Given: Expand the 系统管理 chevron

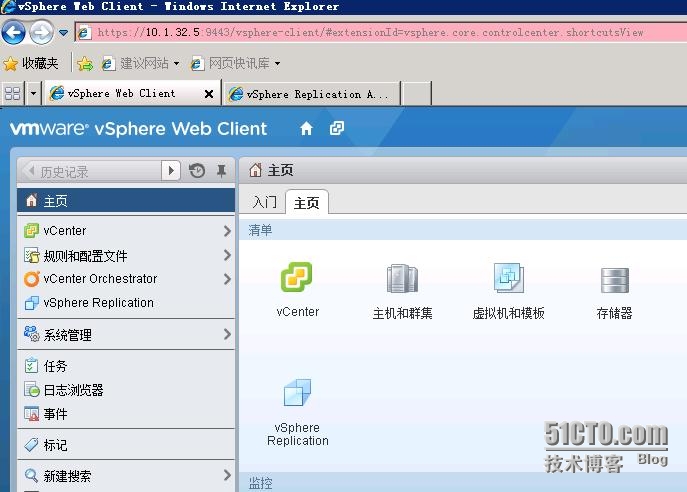Looking at the screenshot, I should (x=227, y=334).
